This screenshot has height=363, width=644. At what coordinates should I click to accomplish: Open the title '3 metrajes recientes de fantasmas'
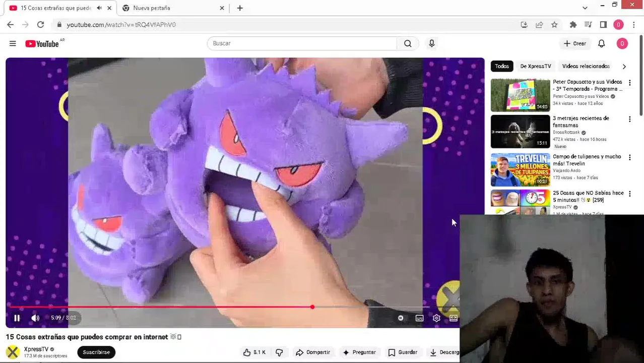(581, 122)
